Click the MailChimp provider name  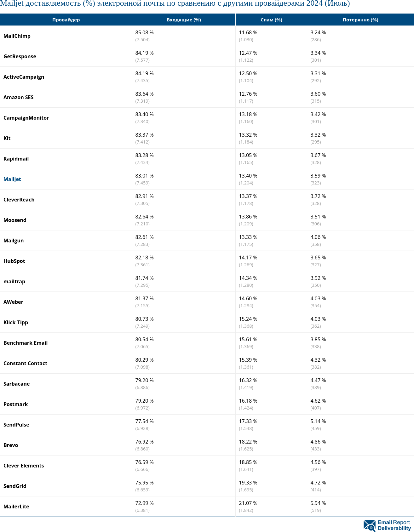(x=17, y=36)
